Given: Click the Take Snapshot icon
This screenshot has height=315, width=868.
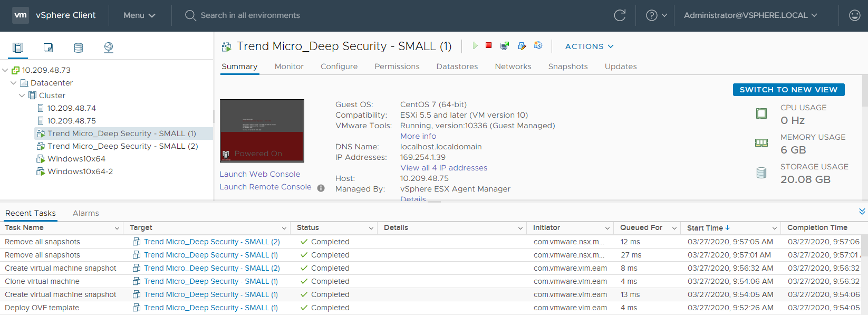Looking at the screenshot, I should click(538, 46).
